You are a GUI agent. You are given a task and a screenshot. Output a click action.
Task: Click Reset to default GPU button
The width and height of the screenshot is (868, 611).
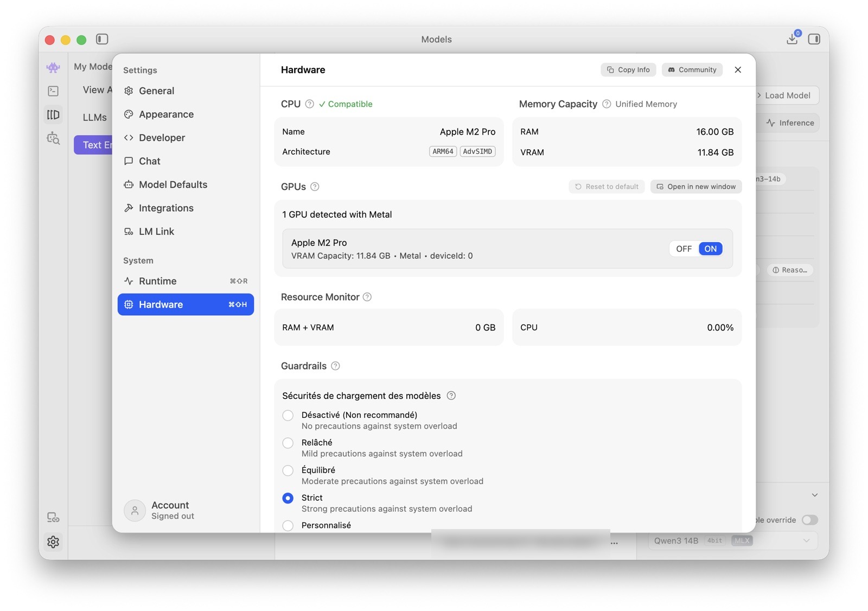pos(607,187)
